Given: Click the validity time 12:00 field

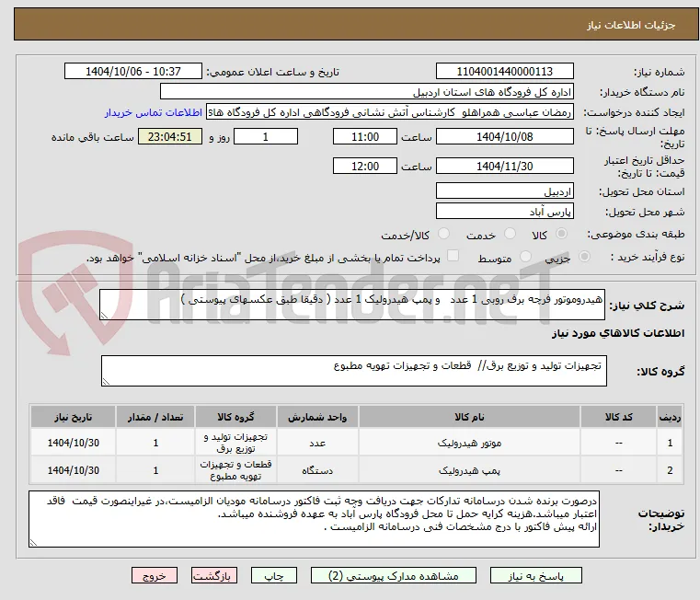Looking at the screenshot, I should [365, 167].
